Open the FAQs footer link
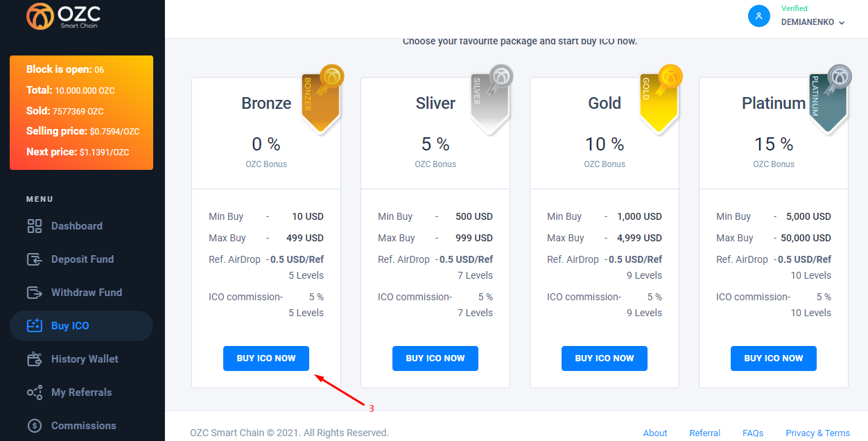868x441 pixels. 753,433
